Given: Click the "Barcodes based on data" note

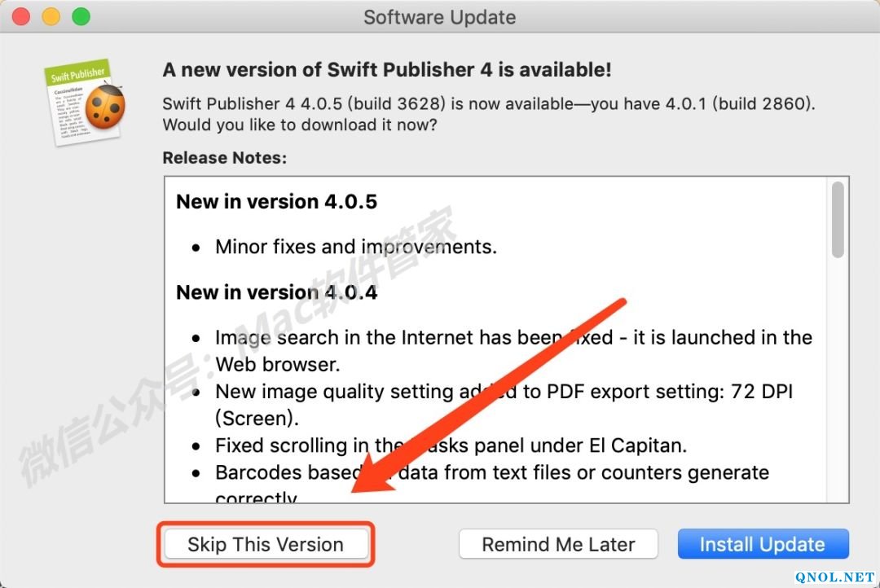Looking at the screenshot, I should coord(491,472).
